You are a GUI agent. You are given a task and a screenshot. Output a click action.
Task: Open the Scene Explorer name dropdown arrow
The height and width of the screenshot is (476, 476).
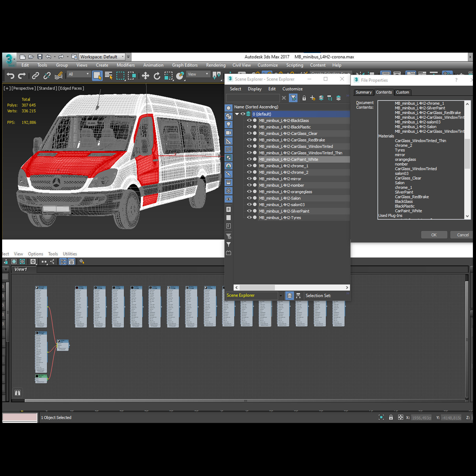tap(280, 296)
